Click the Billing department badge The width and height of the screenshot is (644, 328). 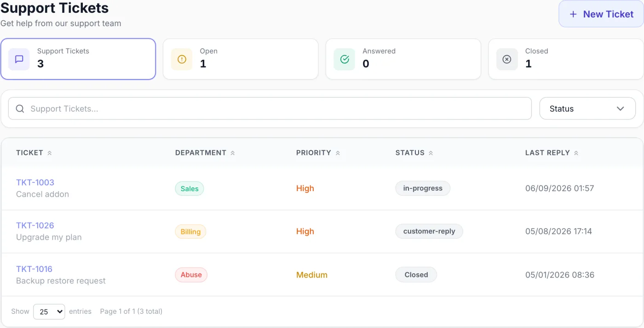point(190,232)
